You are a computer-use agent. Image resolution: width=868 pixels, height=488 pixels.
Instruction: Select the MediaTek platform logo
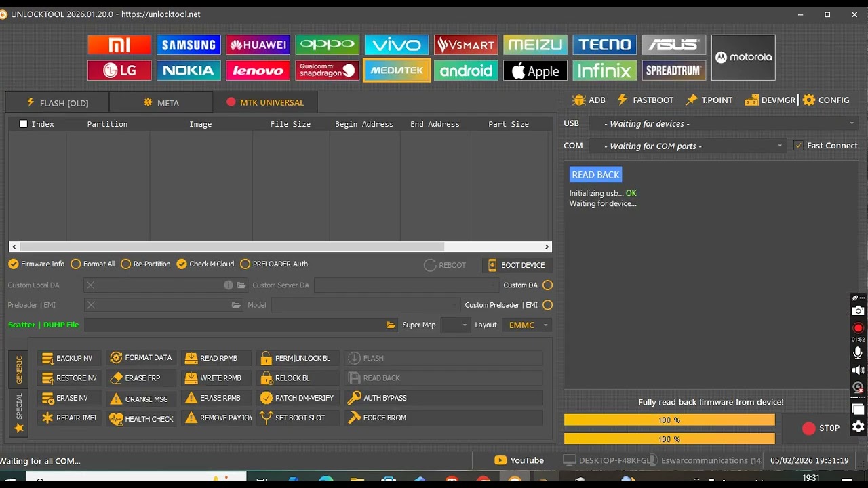point(397,70)
